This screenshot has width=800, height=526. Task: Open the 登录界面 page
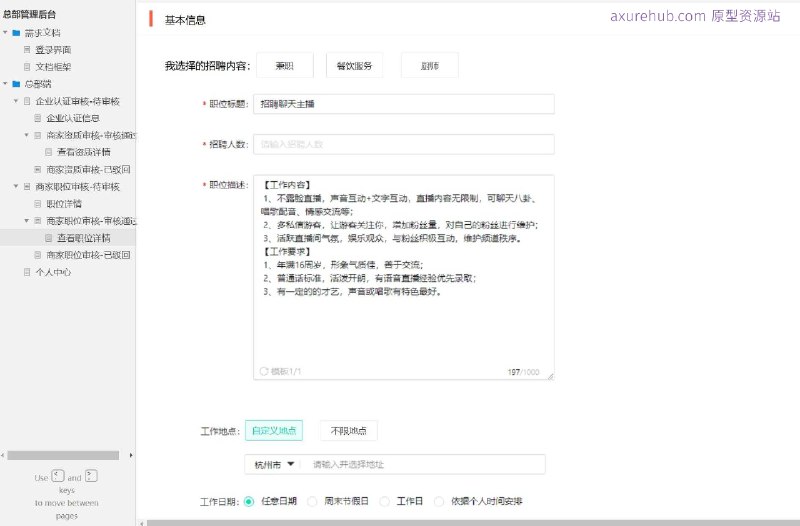coord(53,49)
